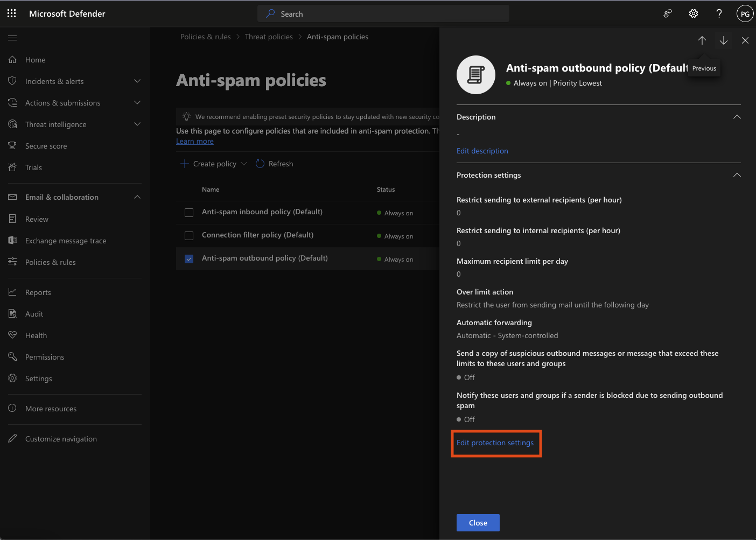This screenshot has height=540, width=756.
Task: Sort by the Name column header
Action: [211, 190]
